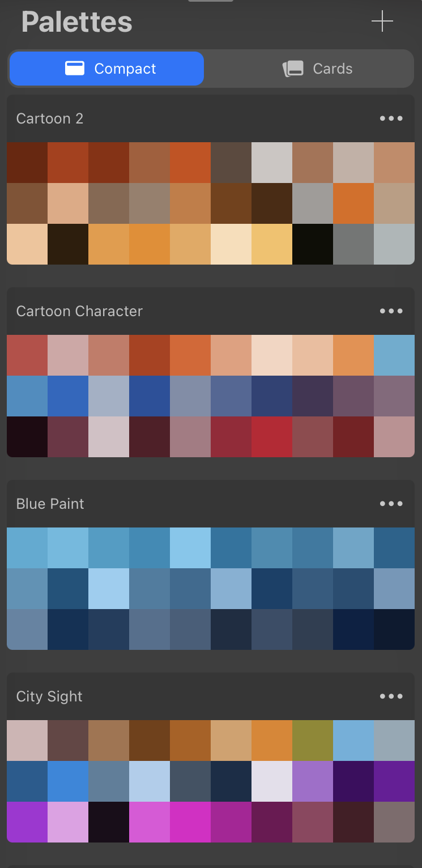The width and height of the screenshot is (422, 868).
Task: Select the Cartoon Character palette title
Action: point(79,311)
